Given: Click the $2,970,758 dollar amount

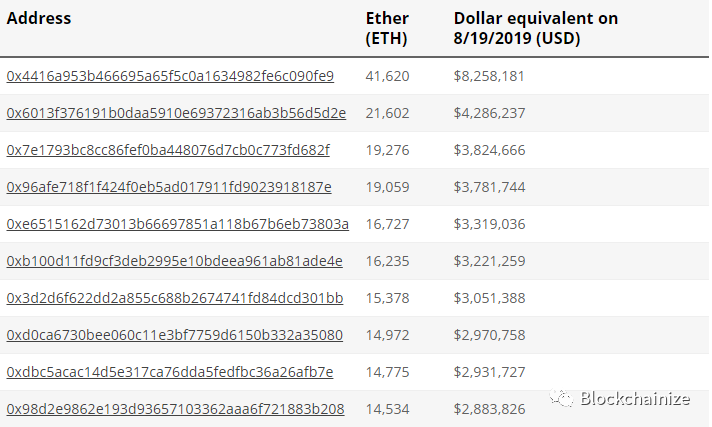Looking at the screenshot, I should pos(489,335).
